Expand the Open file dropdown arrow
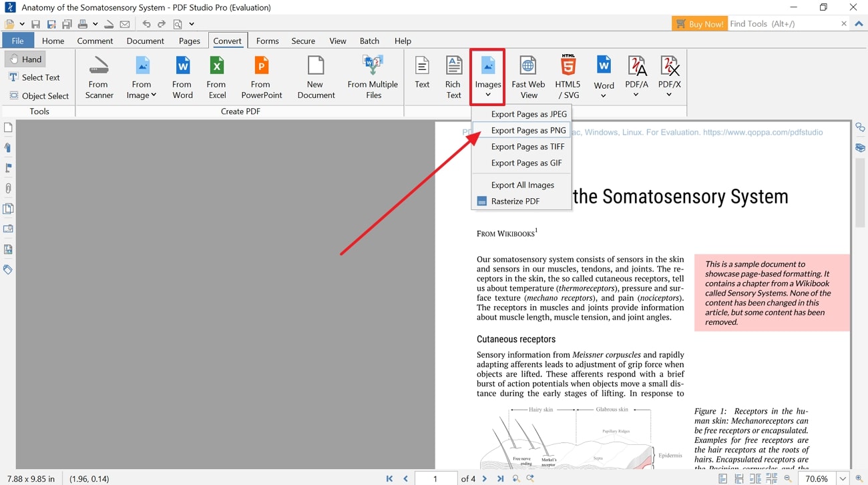 pyautogui.click(x=22, y=24)
